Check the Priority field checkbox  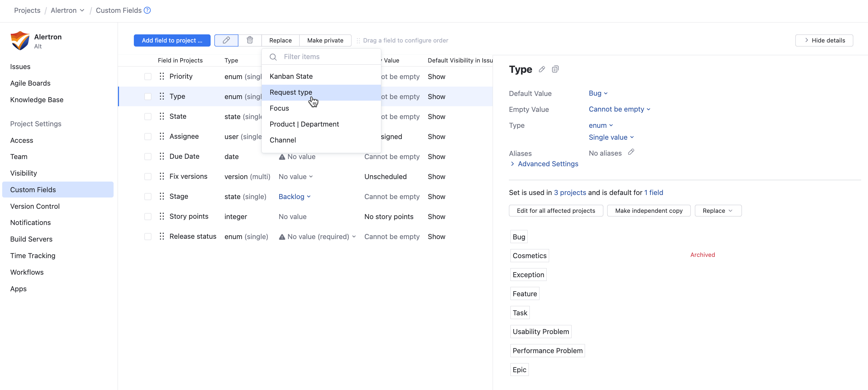tap(148, 77)
